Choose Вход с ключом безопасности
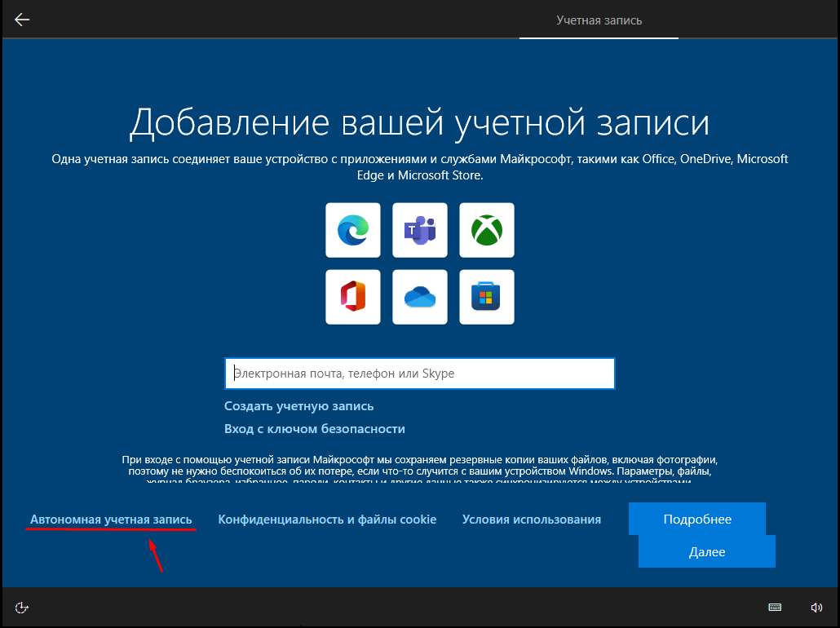840x628 pixels. (315, 429)
